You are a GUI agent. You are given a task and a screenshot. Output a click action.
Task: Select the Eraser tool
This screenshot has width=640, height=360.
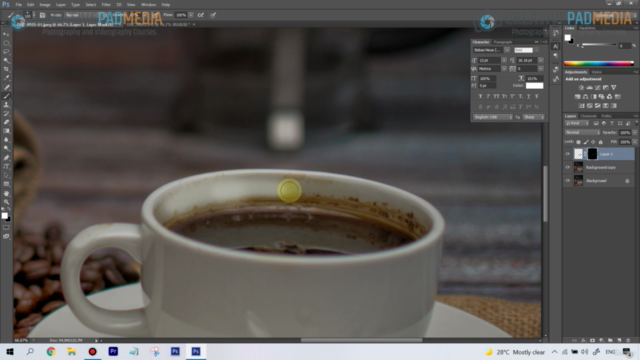point(6,122)
